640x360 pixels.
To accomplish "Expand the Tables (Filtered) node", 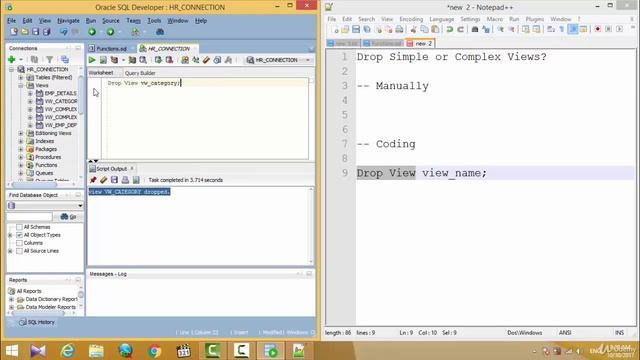I will (x=21, y=78).
